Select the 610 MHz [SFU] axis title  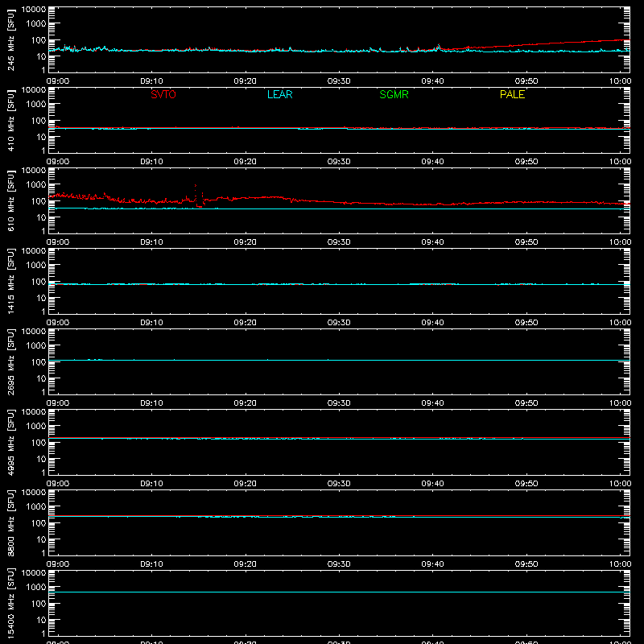point(10,201)
